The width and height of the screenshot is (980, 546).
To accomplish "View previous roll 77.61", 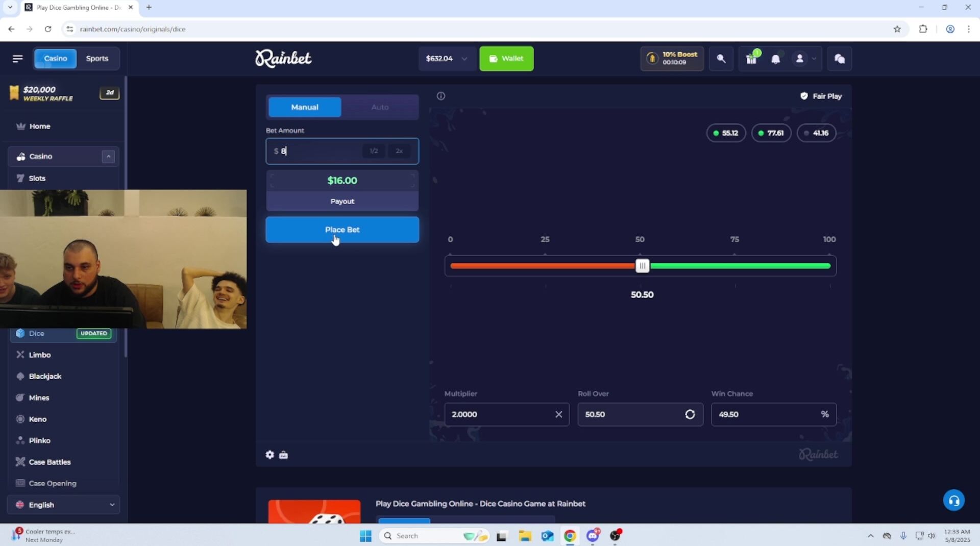I will pos(771,133).
